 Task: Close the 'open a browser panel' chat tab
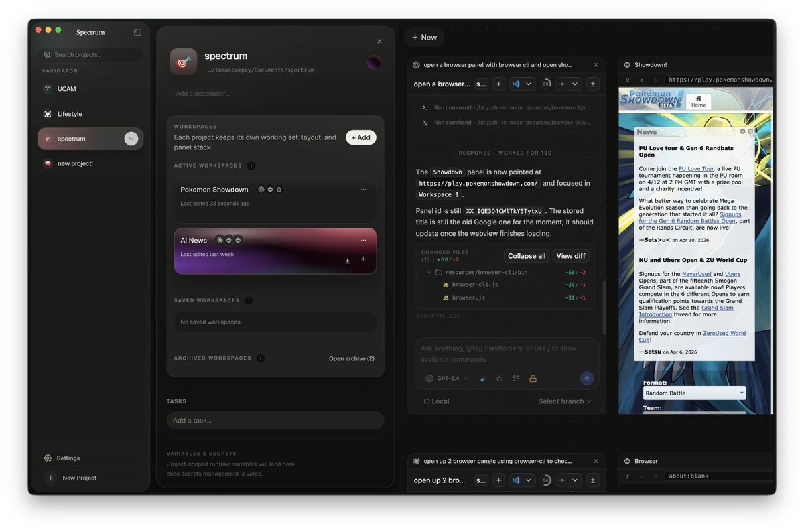click(x=596, y=65)
